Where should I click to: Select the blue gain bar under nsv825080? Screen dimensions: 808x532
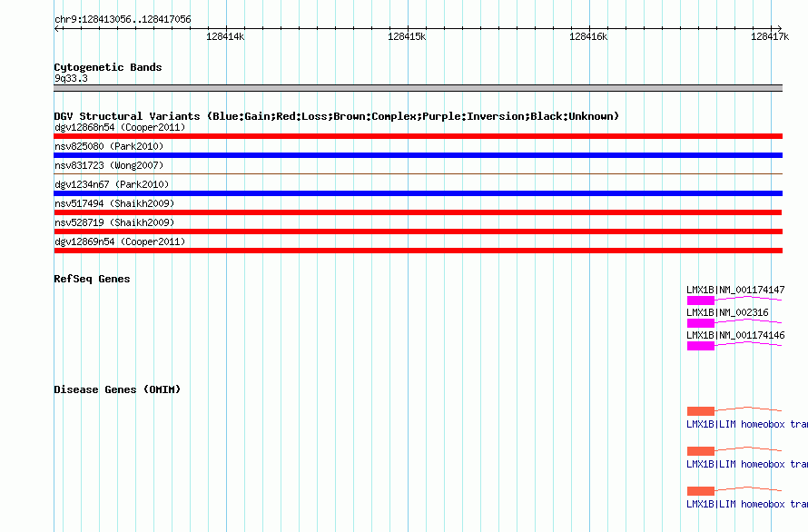pos(418,155)
